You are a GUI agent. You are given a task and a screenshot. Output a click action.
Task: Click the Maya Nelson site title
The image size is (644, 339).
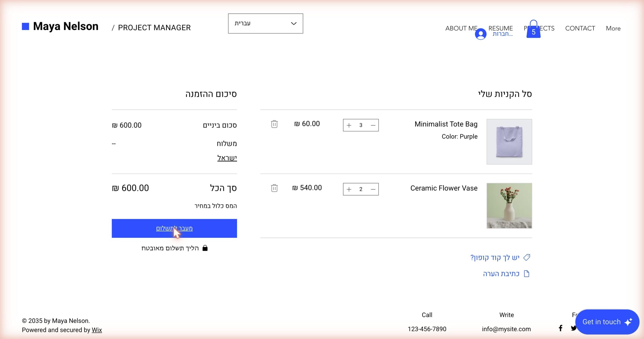(66, 26)
